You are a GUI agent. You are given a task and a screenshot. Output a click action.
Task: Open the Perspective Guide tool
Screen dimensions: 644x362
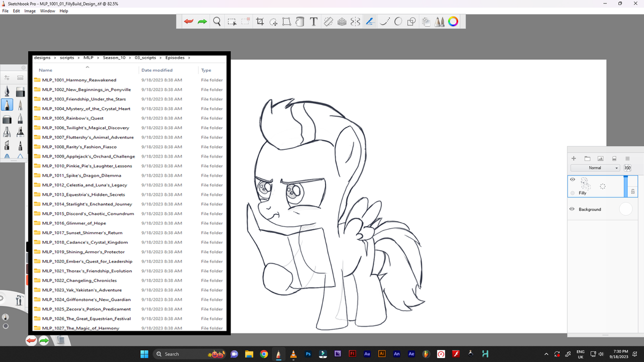point(342,22)
